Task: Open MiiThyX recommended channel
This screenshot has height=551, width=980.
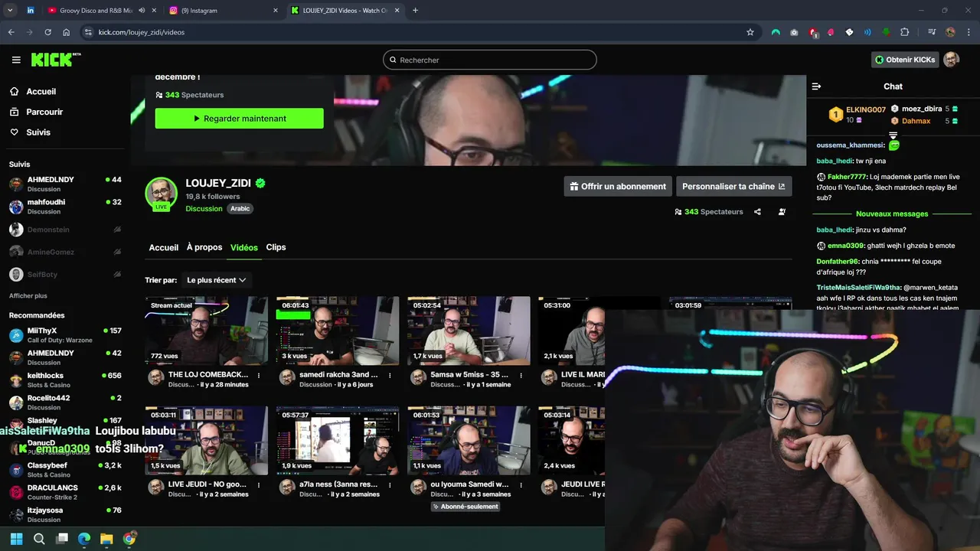Action: [x=64, y=335]
